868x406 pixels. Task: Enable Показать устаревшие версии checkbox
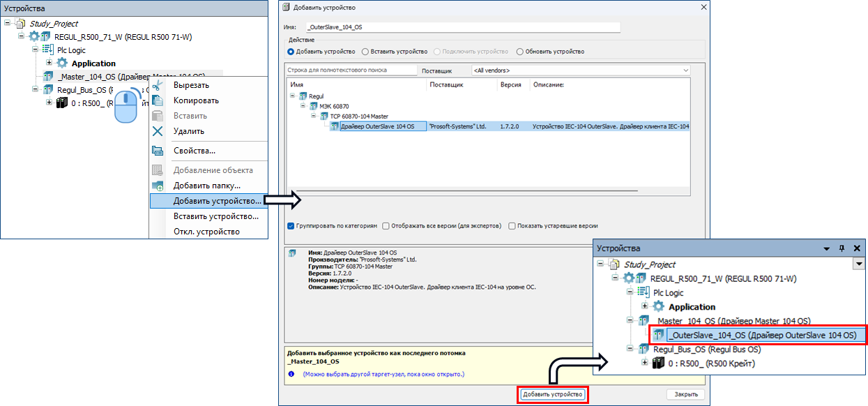coord(512,226)
